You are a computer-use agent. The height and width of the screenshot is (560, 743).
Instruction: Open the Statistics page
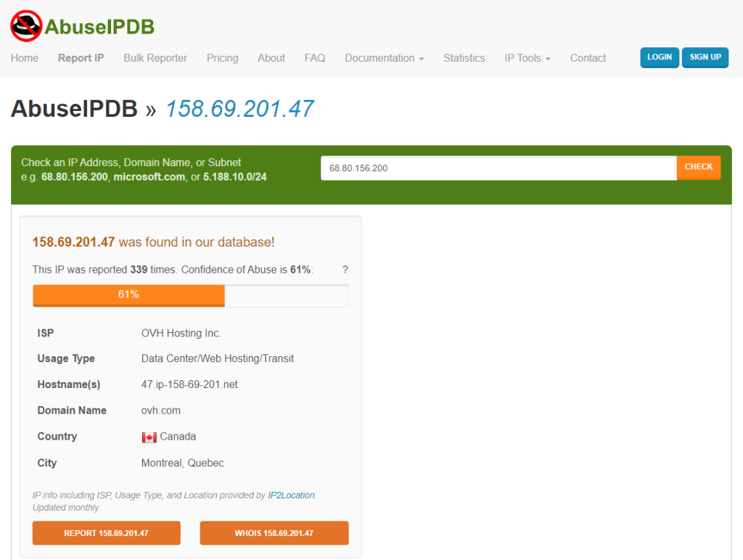click(x=464, y=58)
